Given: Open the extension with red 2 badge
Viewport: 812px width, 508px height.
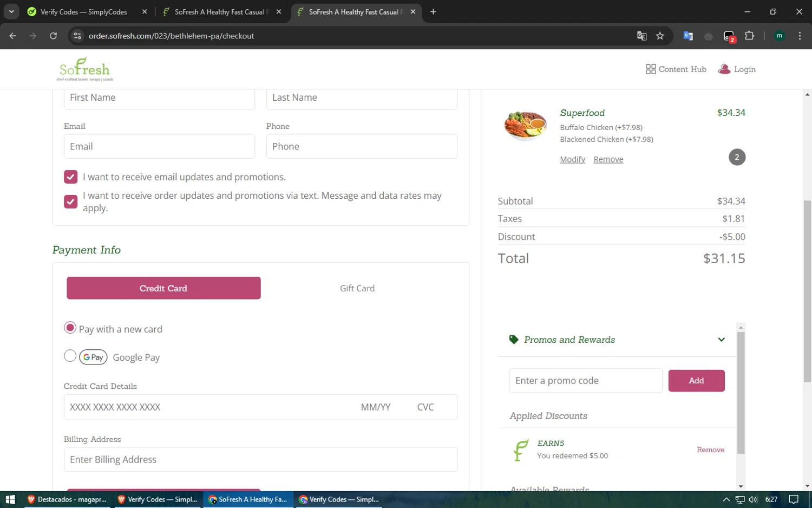Looking at the screenshot, I should coord(729,36).
